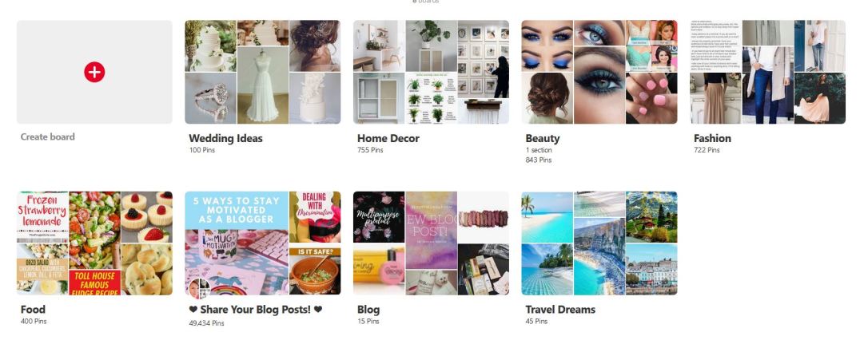868x348 pixels.
Task: Select the Toll House Famous Fudge Recipe image
Action: [x=94, y=283]
